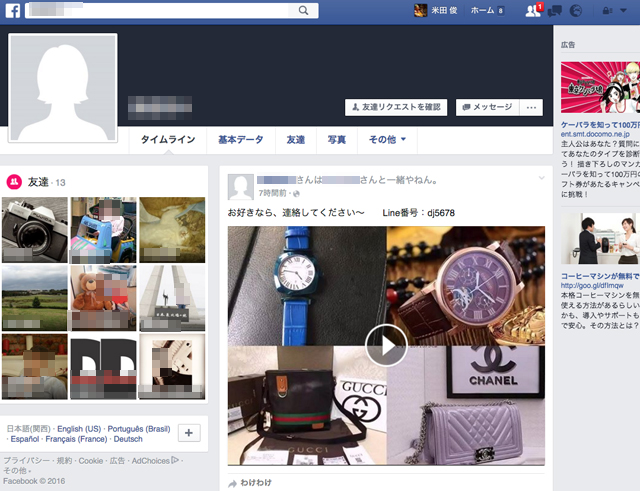Switch language to Português (Brasil)
The width and height of the screenshot is (640, 491).
tap(139, 429)
